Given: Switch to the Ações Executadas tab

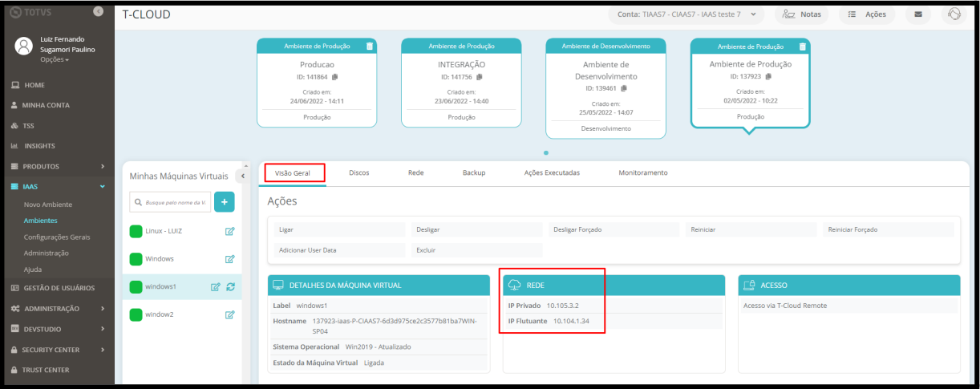Looking at the screenshot, I should coord(552,172).
